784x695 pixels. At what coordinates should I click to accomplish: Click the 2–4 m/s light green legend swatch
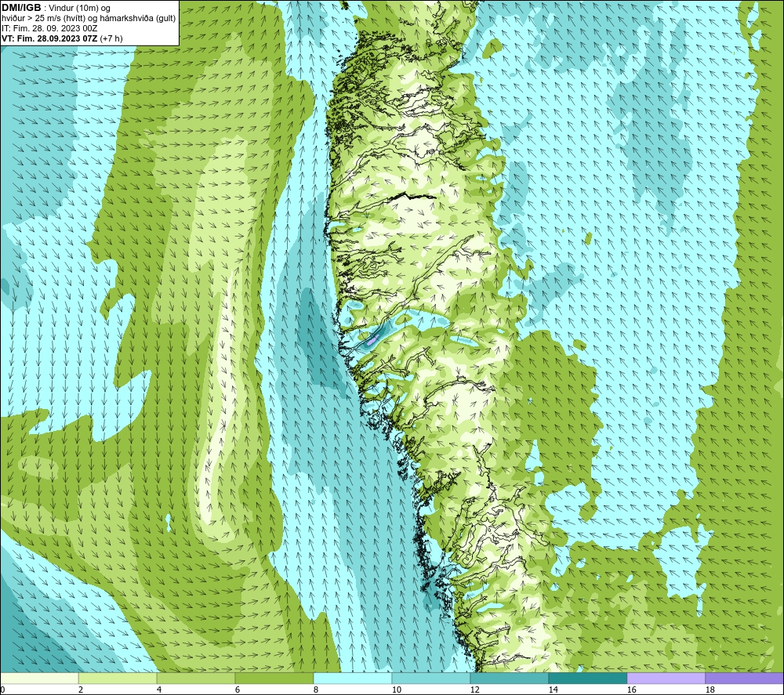tap(118, 678)
